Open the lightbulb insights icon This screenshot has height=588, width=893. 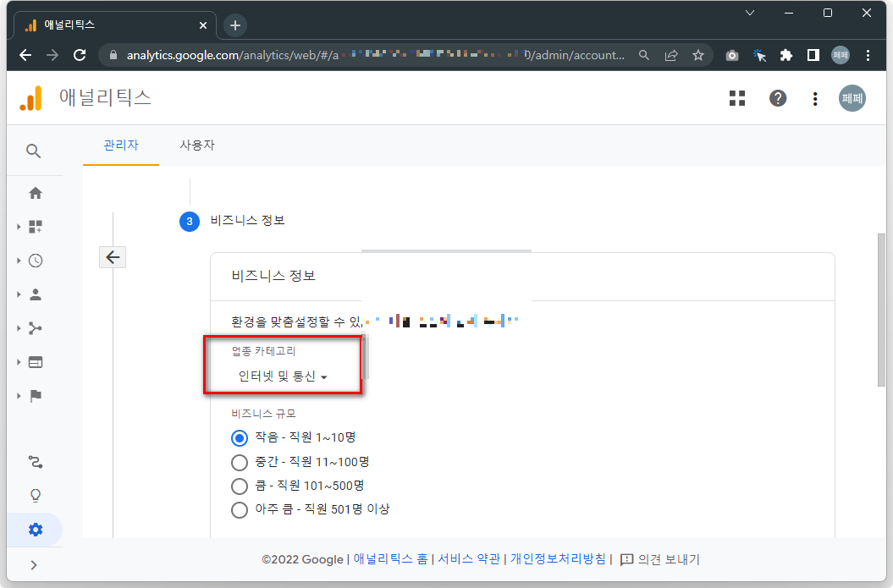35,495
